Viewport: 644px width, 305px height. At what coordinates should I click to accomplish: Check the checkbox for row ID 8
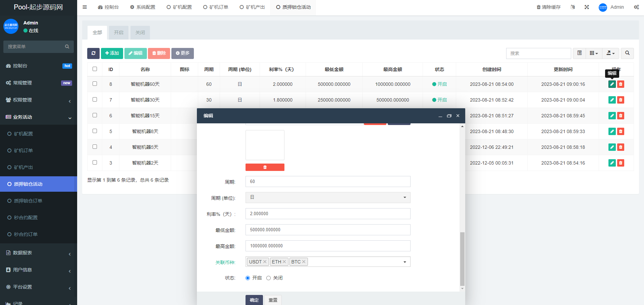click(x=95, y=84)
